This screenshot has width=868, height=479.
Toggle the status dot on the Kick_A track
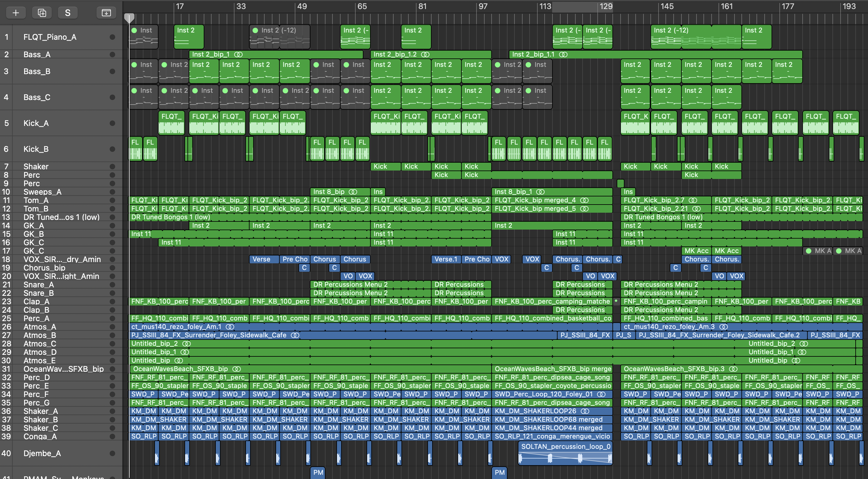112,123
